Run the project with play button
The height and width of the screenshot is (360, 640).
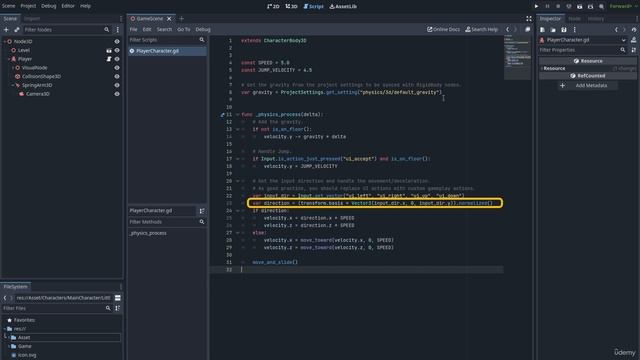coord(536,6)
